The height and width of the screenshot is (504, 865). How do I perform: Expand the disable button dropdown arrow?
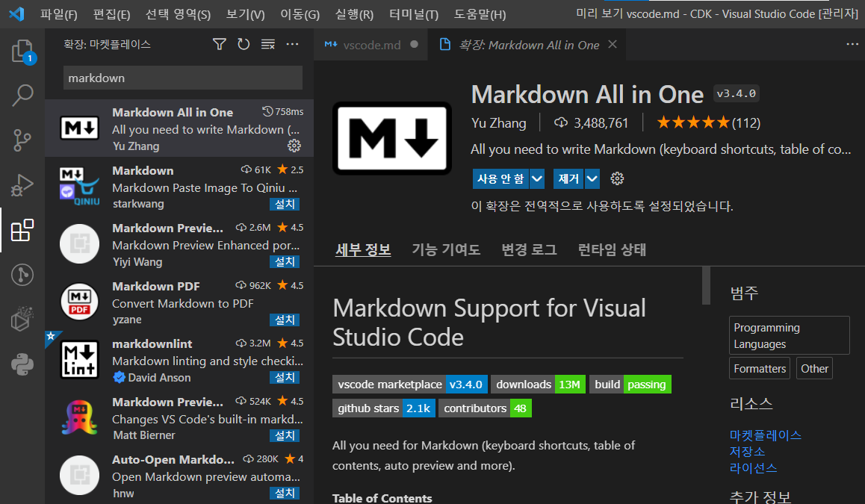(537, 178)
